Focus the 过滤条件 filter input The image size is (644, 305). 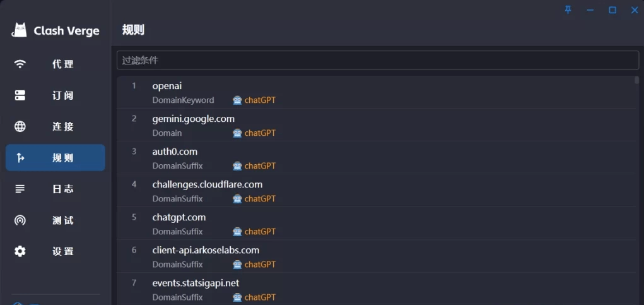(378, 61)
